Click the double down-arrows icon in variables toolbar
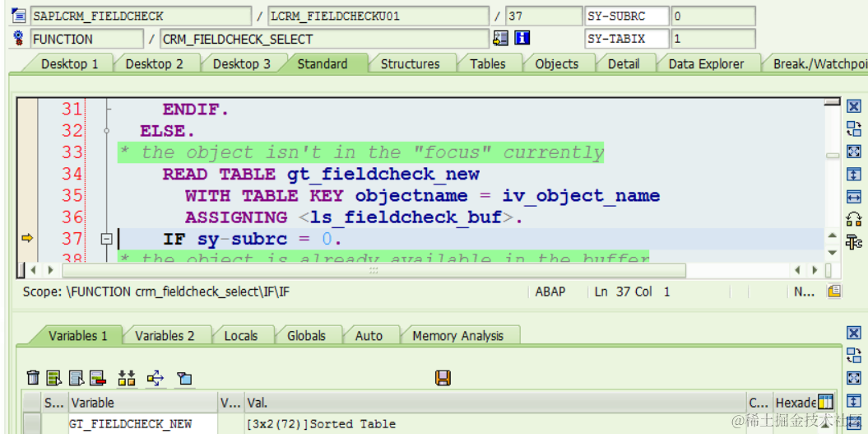This screenshot has height=434, width=868. point(127,378)
